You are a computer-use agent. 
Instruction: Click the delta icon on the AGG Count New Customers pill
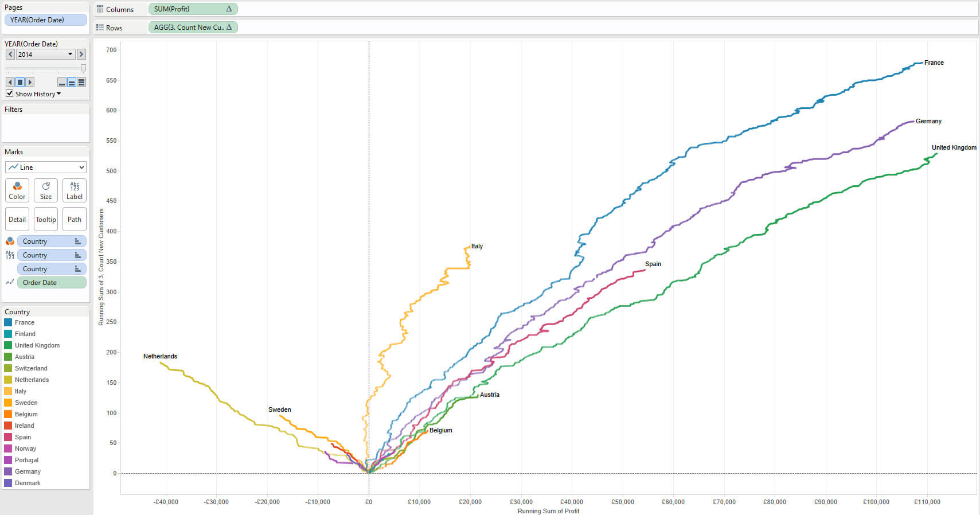(229, 27)
